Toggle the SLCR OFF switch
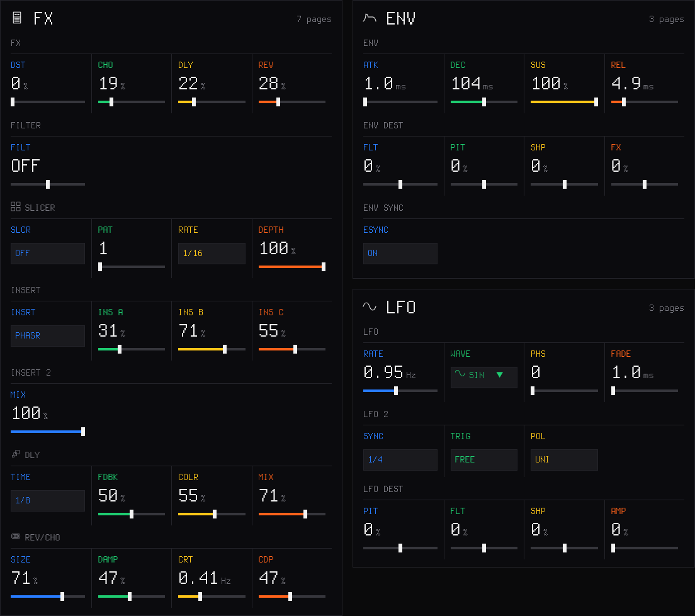The height and width of the screenshot is (616, 695). 47,253
